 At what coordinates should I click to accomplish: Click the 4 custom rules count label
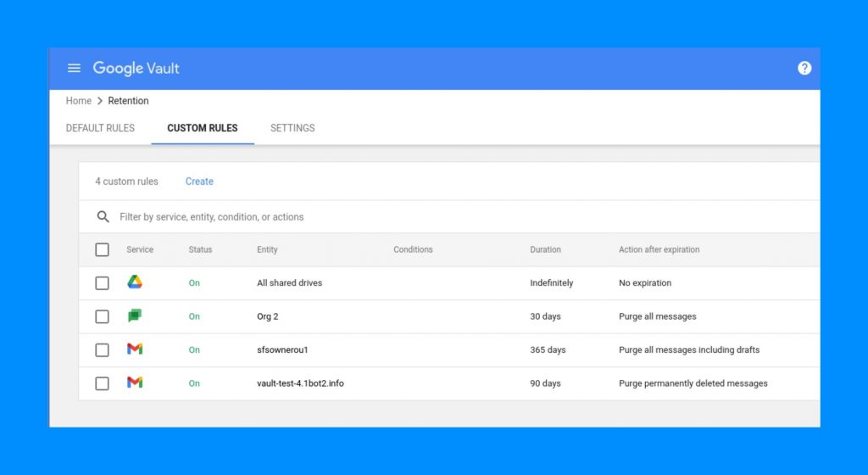click(126, 182)
